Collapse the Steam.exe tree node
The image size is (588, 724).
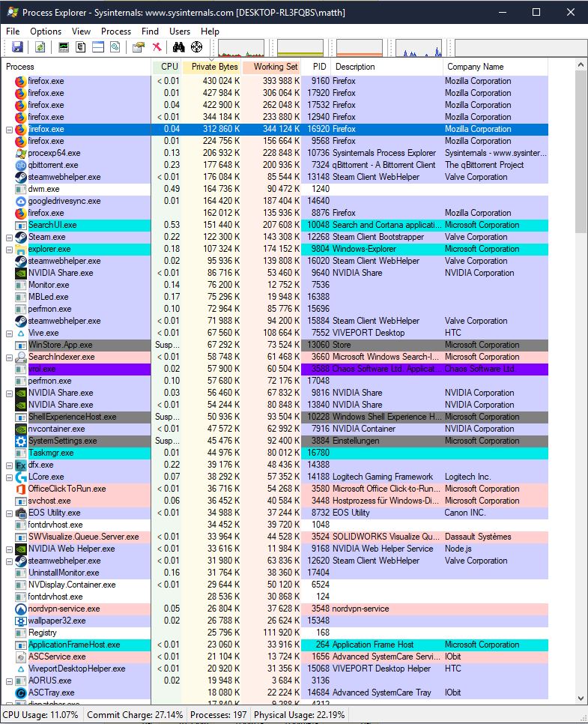click(9, 238)
